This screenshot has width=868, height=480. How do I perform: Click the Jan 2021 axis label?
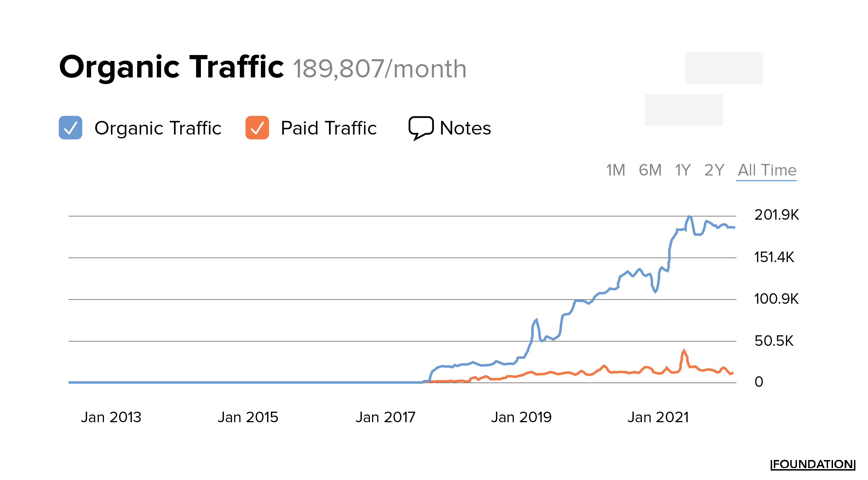658,417
